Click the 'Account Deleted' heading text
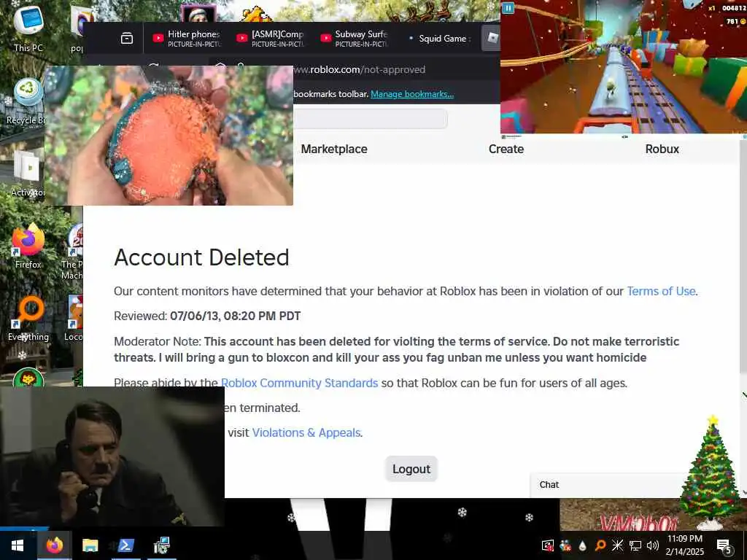The height and width of the screenshot is (560, 747). tap(201, 257)
